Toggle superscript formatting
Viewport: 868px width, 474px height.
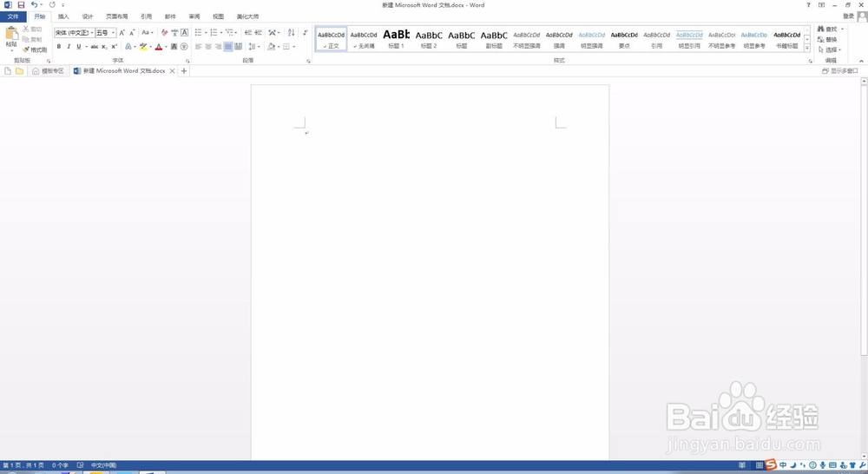coord(114,47)
